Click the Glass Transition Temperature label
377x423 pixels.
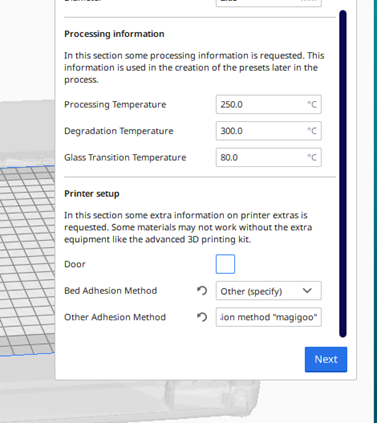[125, 157]
